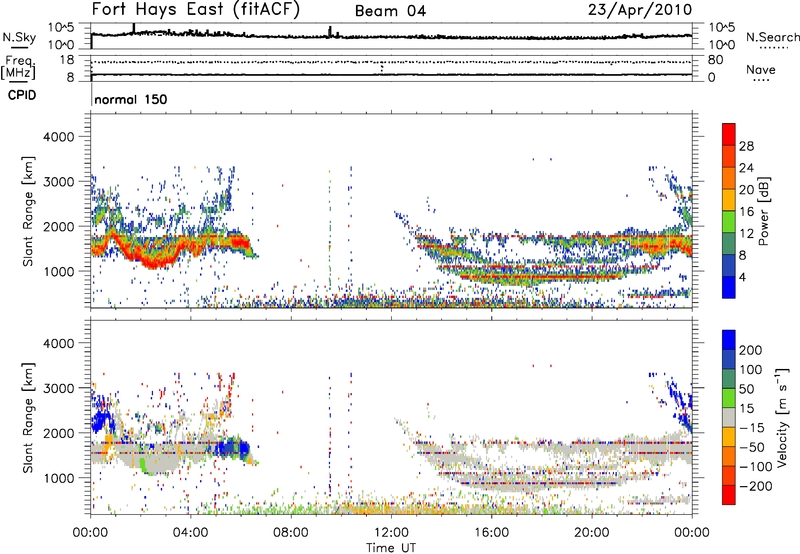Screen dimensions: 800x554
Task: Pick the yellow segment of the Power color bar
Action: [x=729, y=200]
